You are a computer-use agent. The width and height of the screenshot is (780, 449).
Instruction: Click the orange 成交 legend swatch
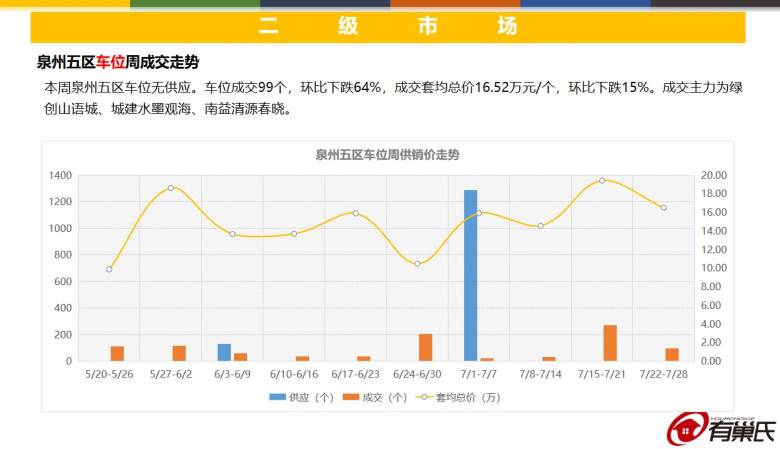[x=351, y=397]
